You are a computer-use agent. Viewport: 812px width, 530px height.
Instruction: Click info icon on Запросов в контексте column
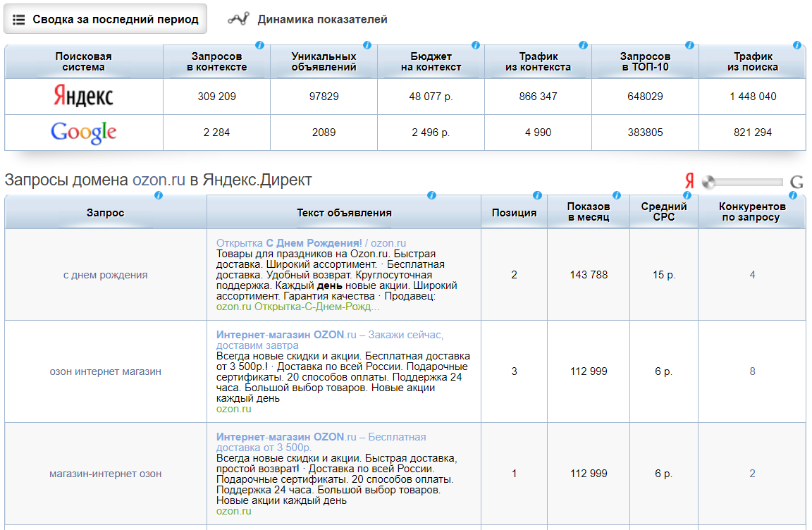(x=260, y=45)
